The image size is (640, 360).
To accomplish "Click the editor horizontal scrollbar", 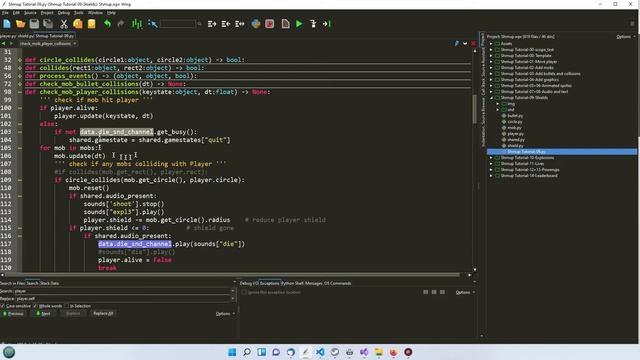I will click(x=233, y=275).
